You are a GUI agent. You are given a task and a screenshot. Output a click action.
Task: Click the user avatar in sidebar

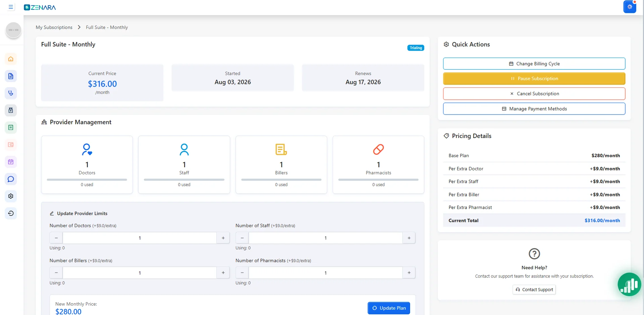click(13, 30)
